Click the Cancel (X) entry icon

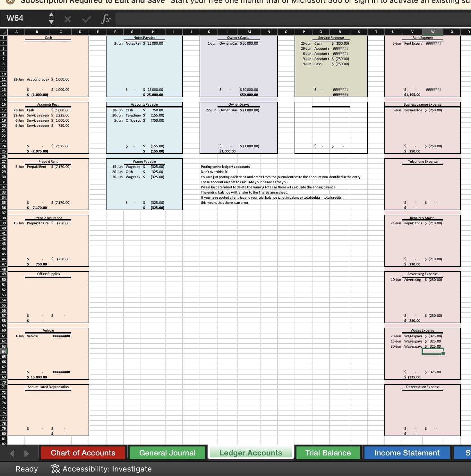[x=67, y=18]
